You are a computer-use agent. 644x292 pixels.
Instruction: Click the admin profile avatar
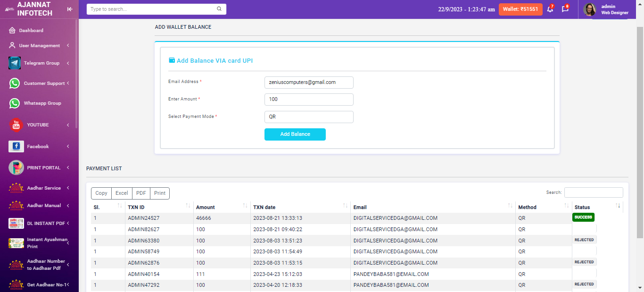[590, 9]
